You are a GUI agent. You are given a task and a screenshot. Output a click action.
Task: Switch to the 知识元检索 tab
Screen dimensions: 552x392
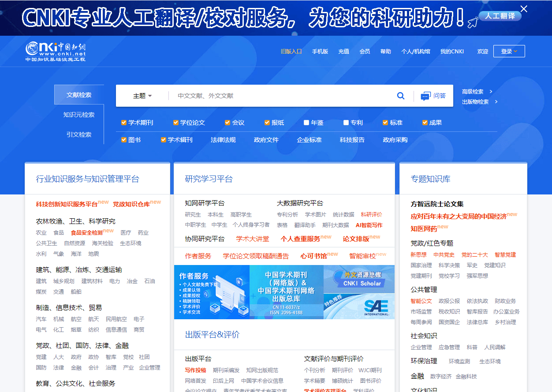[79, 114]
